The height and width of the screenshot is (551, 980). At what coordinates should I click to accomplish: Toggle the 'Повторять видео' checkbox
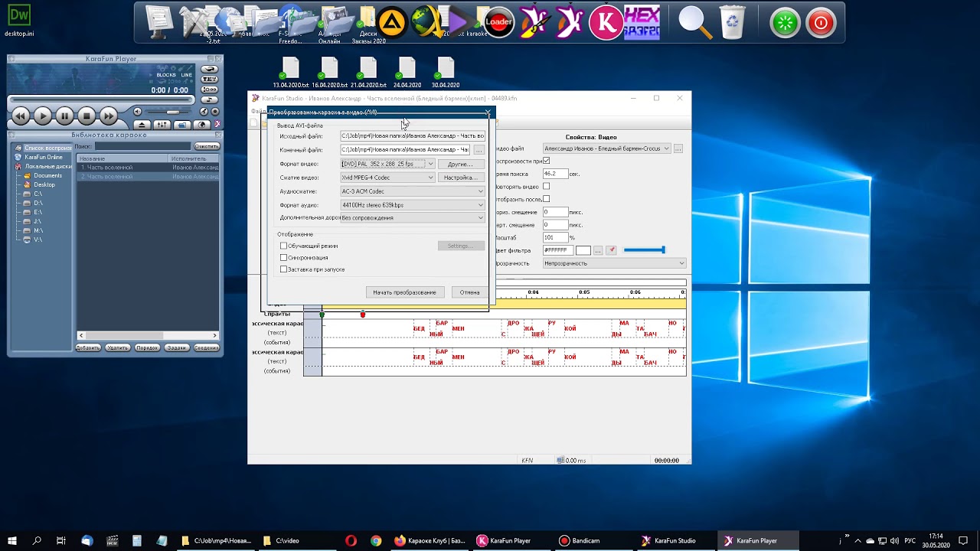(546, 186)
